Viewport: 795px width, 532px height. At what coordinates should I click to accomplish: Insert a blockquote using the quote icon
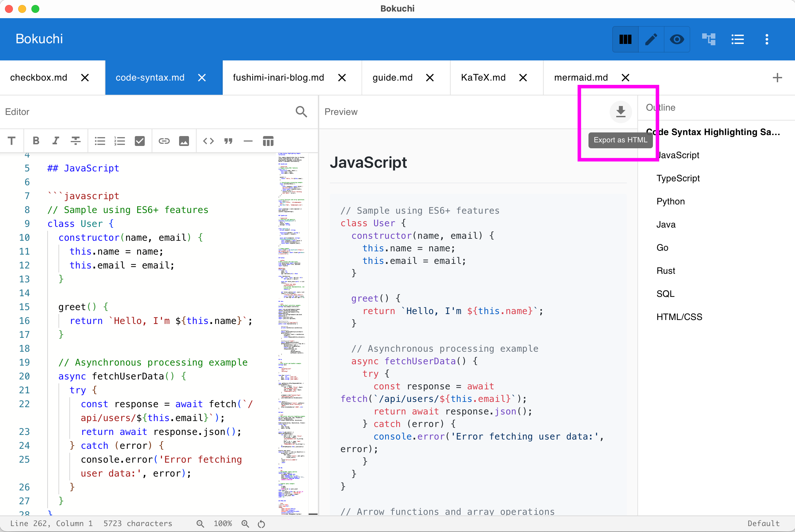coord(228,141)
